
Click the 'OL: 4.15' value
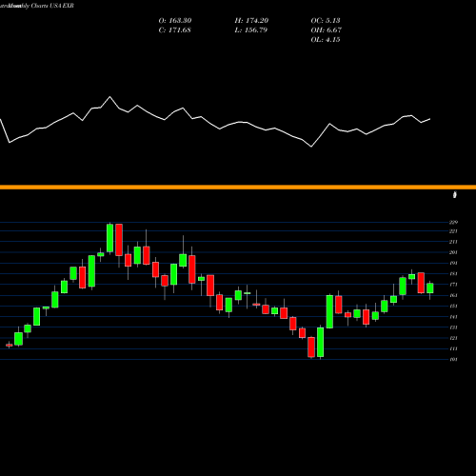pos(326,39)
